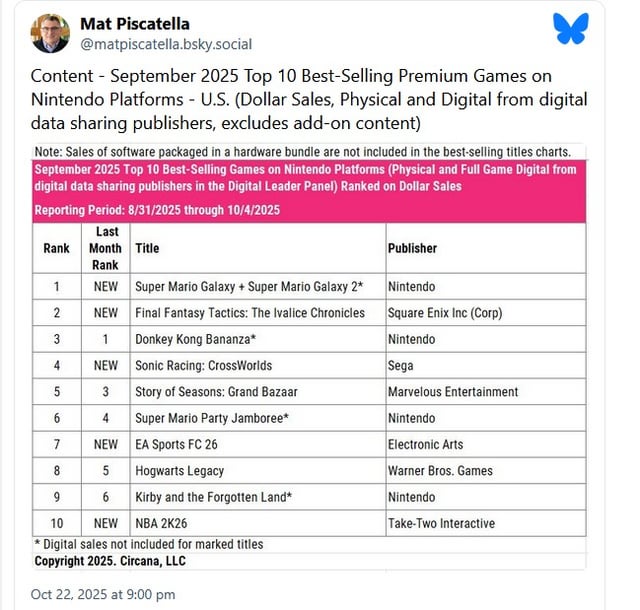
Task: Click the Square Enix Inc publisher cell
Action: [x=444, y=313]
